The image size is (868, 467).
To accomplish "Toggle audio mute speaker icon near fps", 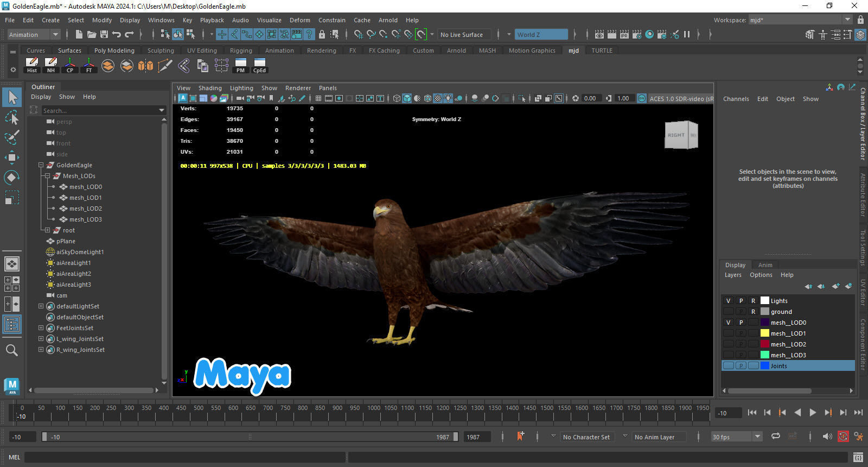I will tap(827, 437).
